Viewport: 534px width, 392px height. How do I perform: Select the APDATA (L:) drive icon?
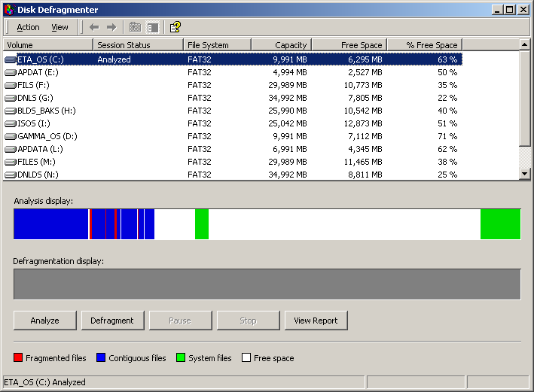(x=11, y=149)
